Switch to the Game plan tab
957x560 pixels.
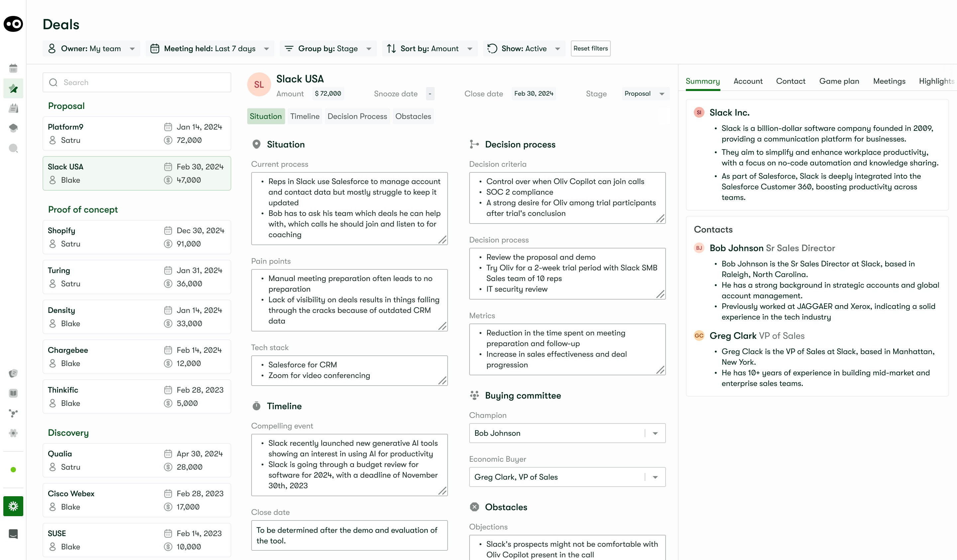[839, 81]
